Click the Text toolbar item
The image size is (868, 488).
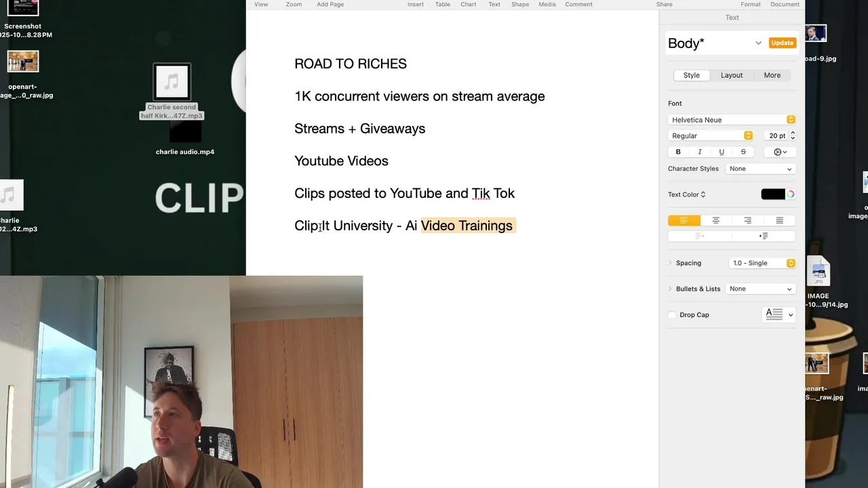pos(494,4)
